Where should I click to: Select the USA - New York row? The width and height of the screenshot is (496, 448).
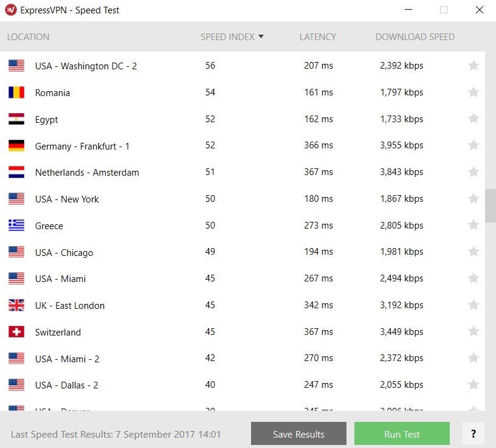(x=243, y=199)
